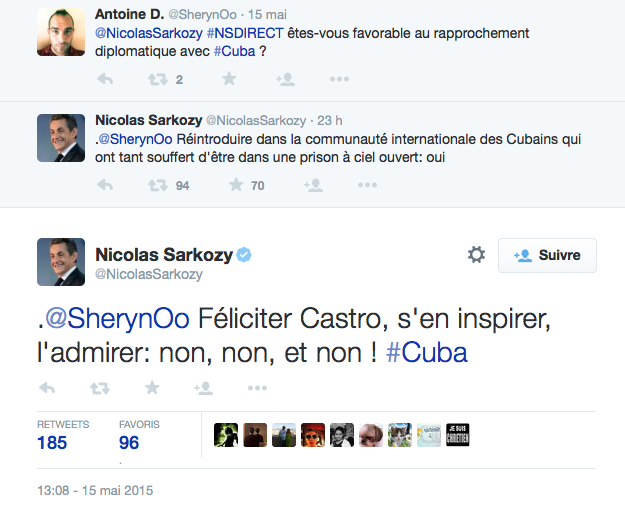Retweet Antoine D.'s Cuba question tweet
625x528 pixels.
[157, 79]
